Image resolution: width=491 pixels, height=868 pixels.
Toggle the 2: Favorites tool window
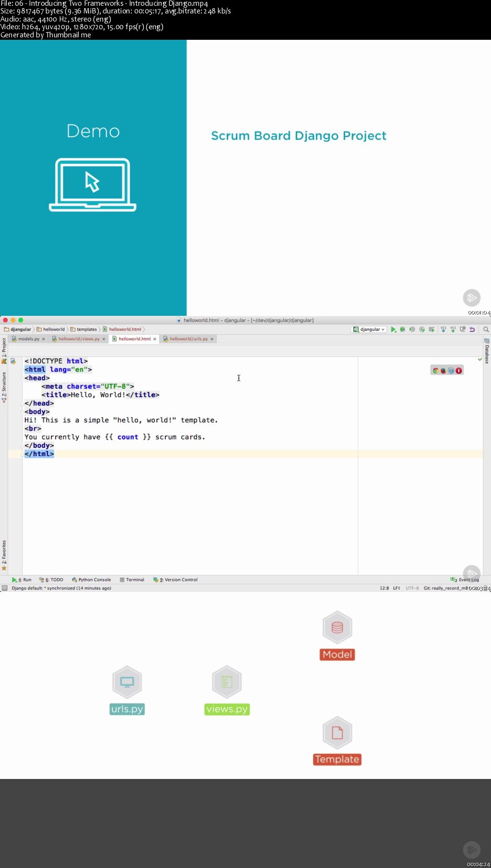(x=4, y=555)
